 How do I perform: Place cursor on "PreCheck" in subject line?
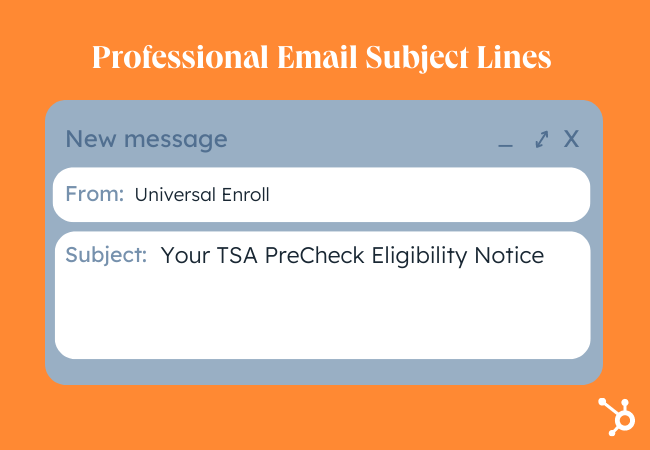[x=315, y=255]
